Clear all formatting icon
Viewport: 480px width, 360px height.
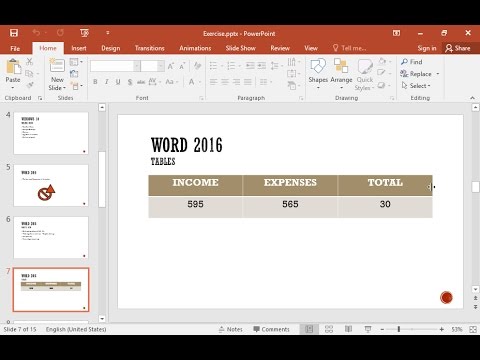[x=197, y=66]
